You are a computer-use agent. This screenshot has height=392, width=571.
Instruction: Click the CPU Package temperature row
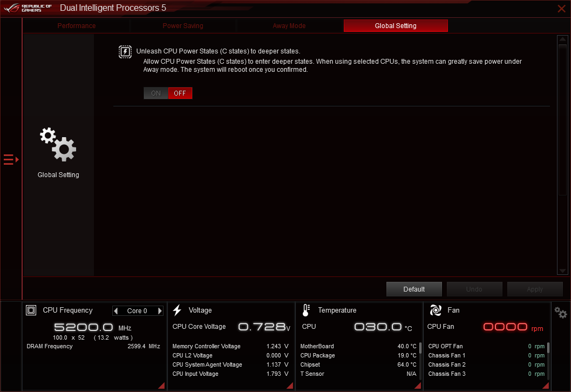coord(358,356)
